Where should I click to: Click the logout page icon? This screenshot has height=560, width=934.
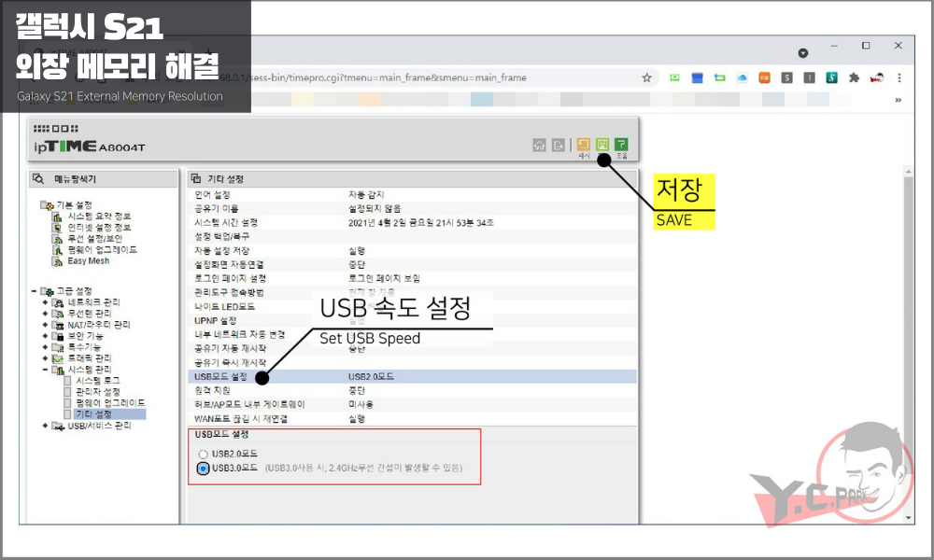point(559,145)
